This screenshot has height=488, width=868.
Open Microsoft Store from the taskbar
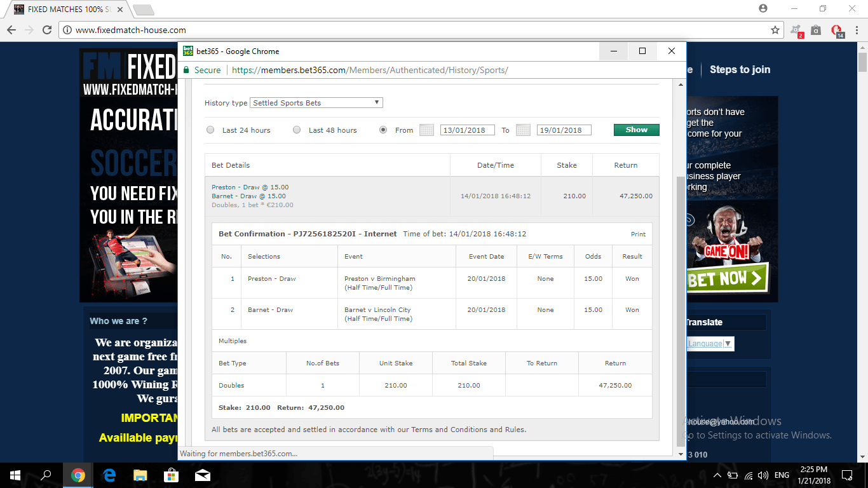(x=172, y=475)
